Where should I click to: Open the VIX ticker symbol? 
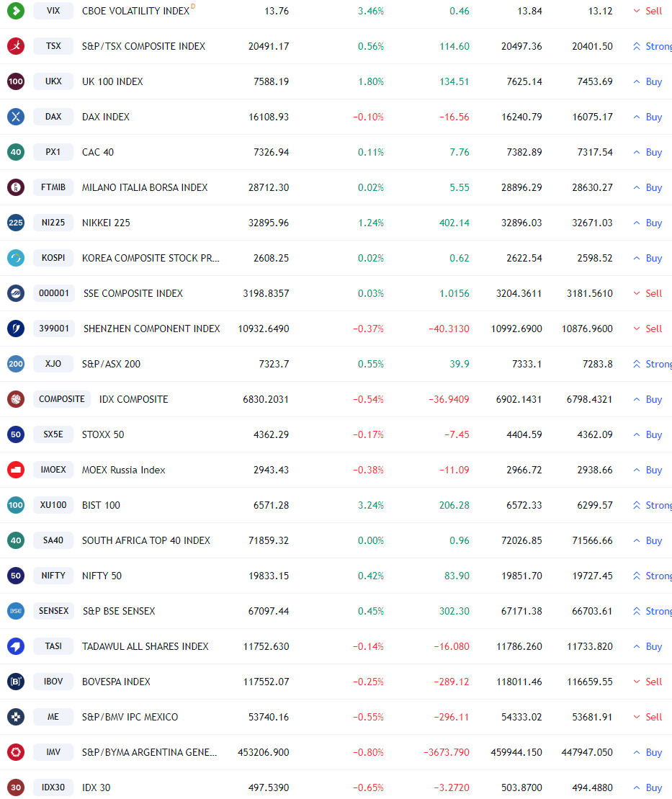pyautogui.click(x=53, y=11)
